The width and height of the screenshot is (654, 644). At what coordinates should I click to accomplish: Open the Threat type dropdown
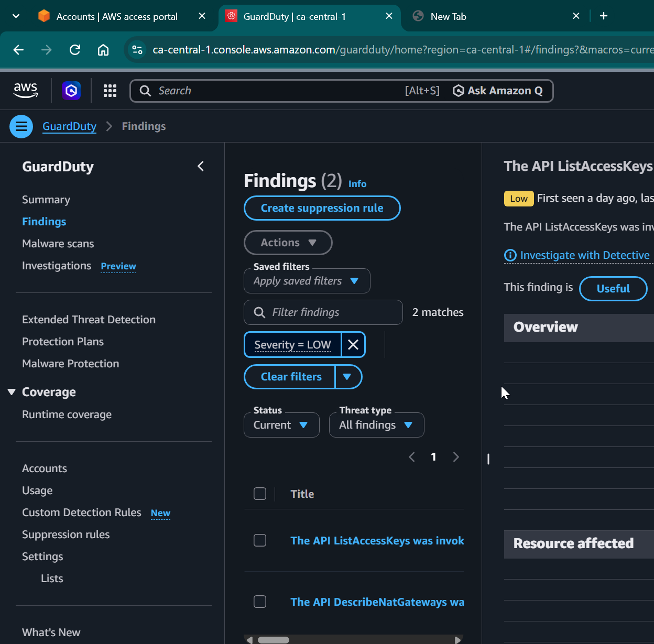pyautogui.click(x=377, y=425)
